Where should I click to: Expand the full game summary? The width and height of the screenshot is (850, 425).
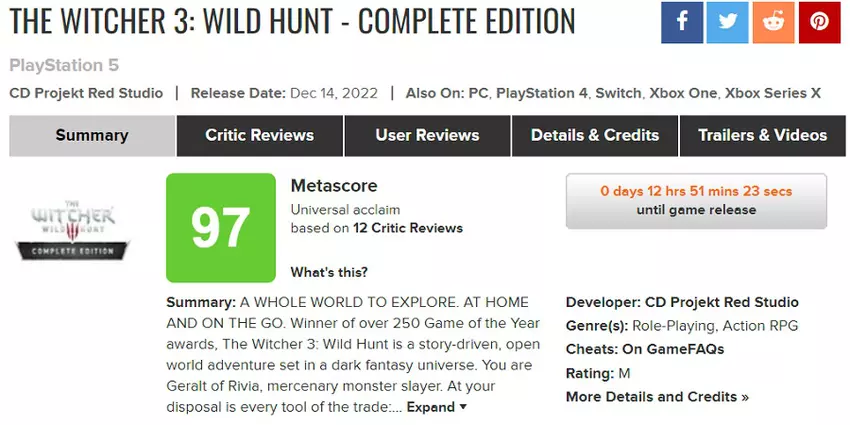coord(437,407)
